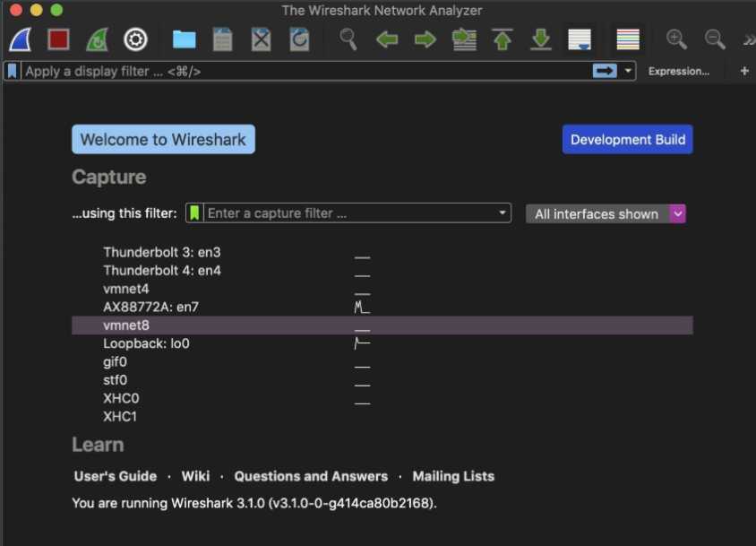Click the AX88772A traffic sparkline
Image resolution: width=756 pixels, height=546 pixels.
[362, 307]
